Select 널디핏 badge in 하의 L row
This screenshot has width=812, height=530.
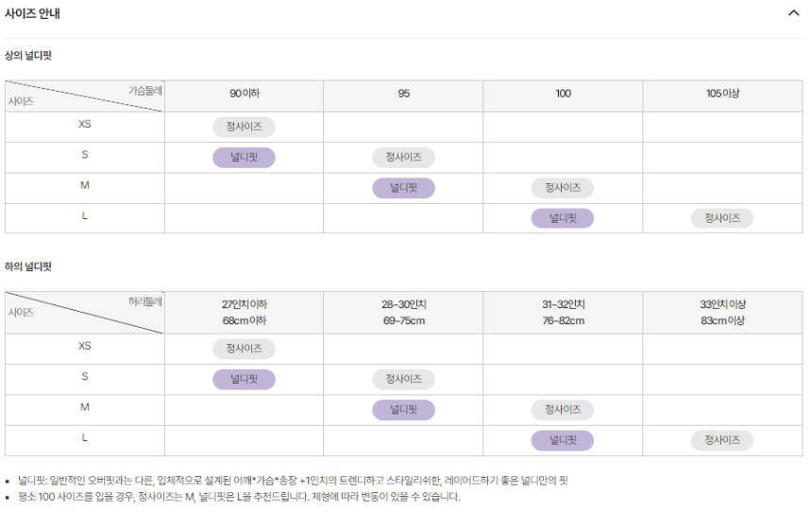[563, 440]
